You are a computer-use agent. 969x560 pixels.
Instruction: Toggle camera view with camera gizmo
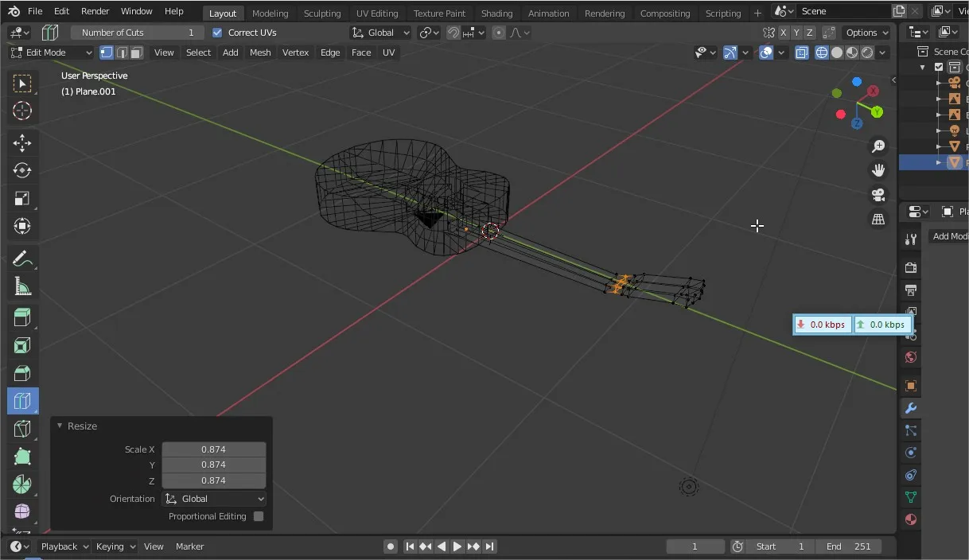coord(878,195)
